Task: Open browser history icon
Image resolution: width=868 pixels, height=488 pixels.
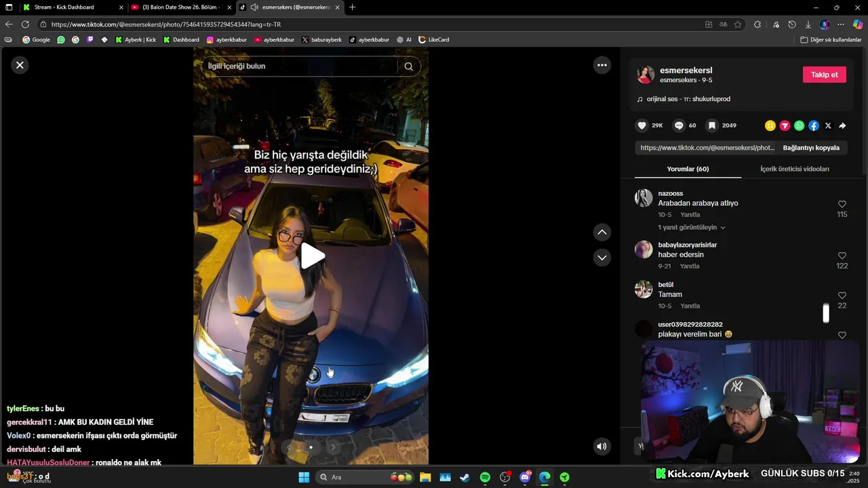Action: tap(792, 24)
